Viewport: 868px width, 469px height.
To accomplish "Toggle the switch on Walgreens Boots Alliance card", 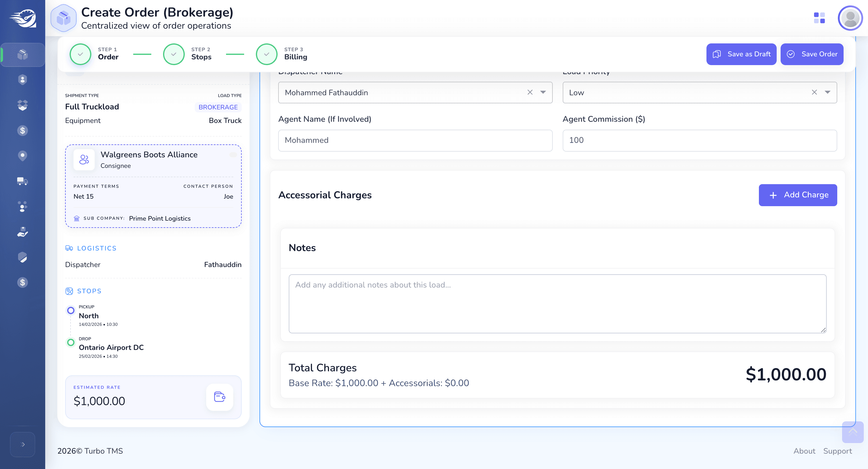I will click(x=233, y=155).
